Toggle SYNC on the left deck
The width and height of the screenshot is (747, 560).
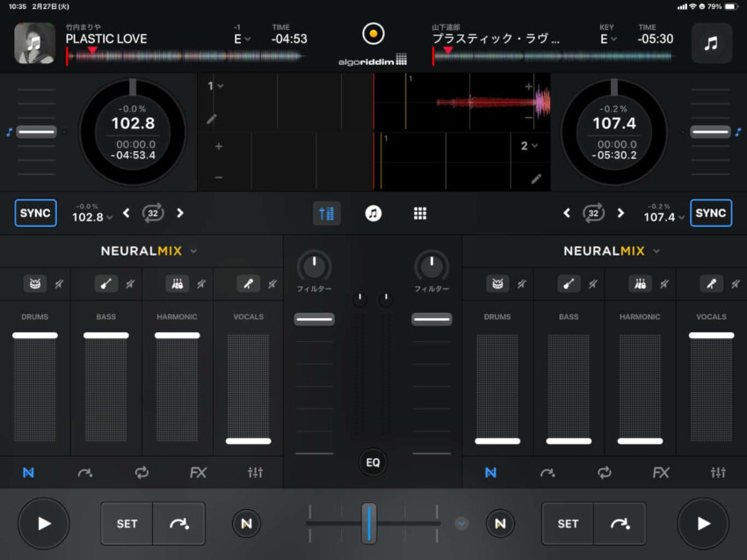pos(35,213)
